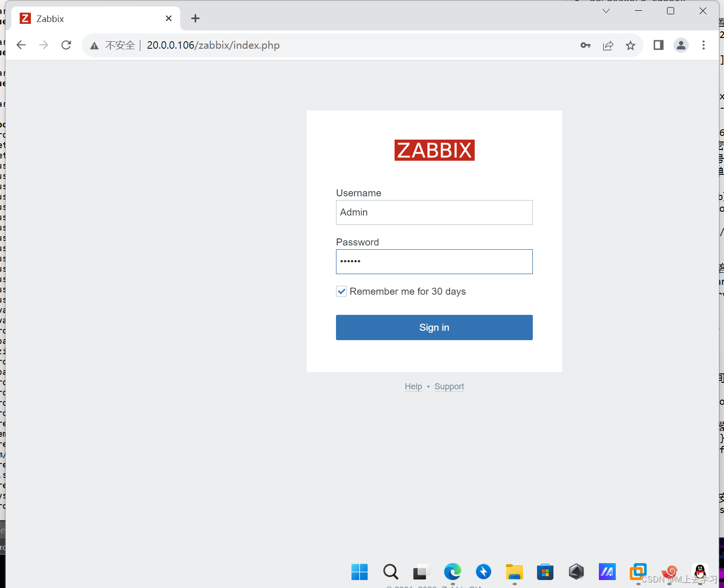Viewport: 724px width, 588px height.
Task: Open the tab search chevron
Action: pyautogui.click(x=606, y=11)
